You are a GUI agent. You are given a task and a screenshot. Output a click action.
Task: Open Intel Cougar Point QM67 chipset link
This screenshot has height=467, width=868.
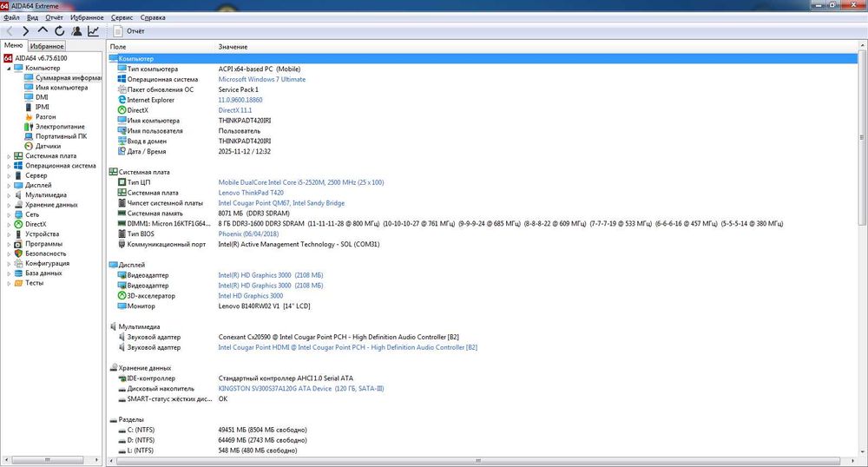[281, 203]
